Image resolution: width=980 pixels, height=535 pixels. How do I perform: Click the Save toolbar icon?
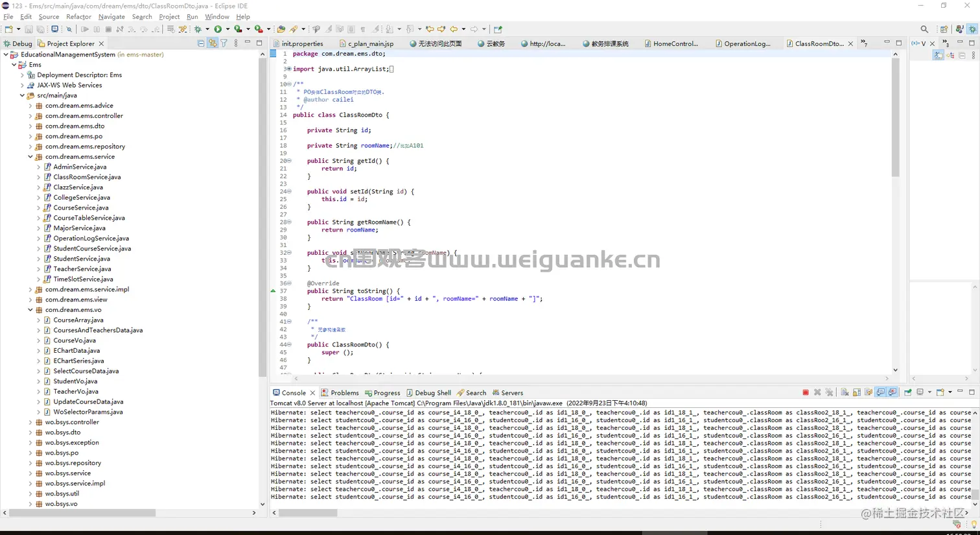point(29,29)
